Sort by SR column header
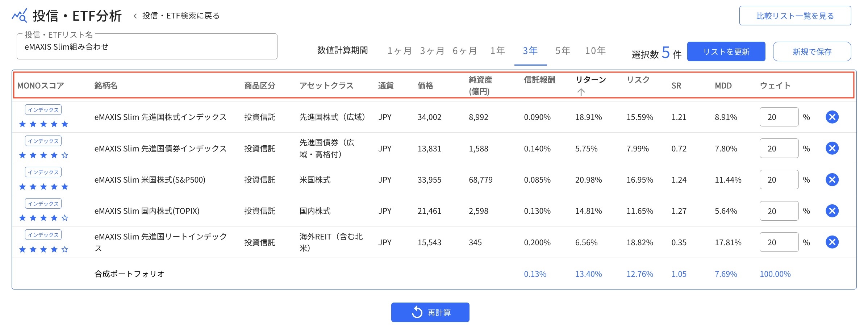Screen dimensions: 868x329 (x=676, y=86)
